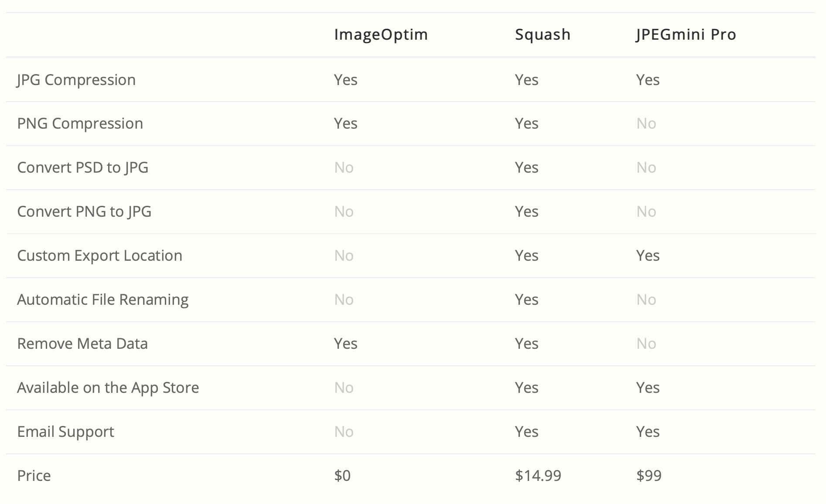
Task: Click the $99 JPEGmini Pro price
Action: (x=649, y=476)
